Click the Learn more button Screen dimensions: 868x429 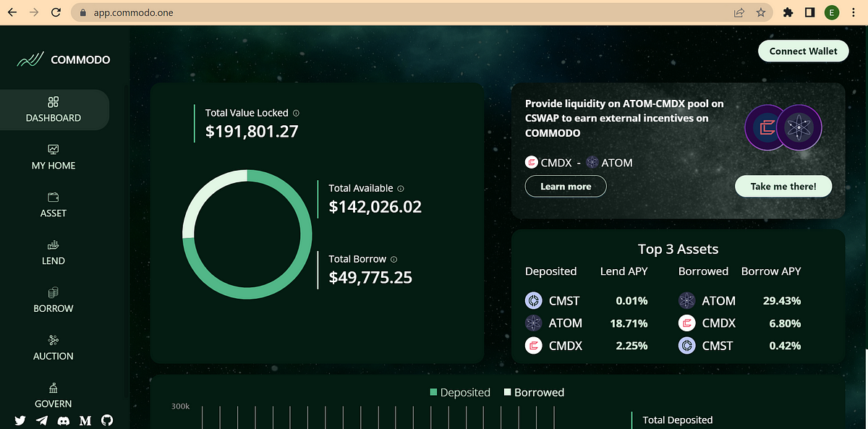coord(566,187)
